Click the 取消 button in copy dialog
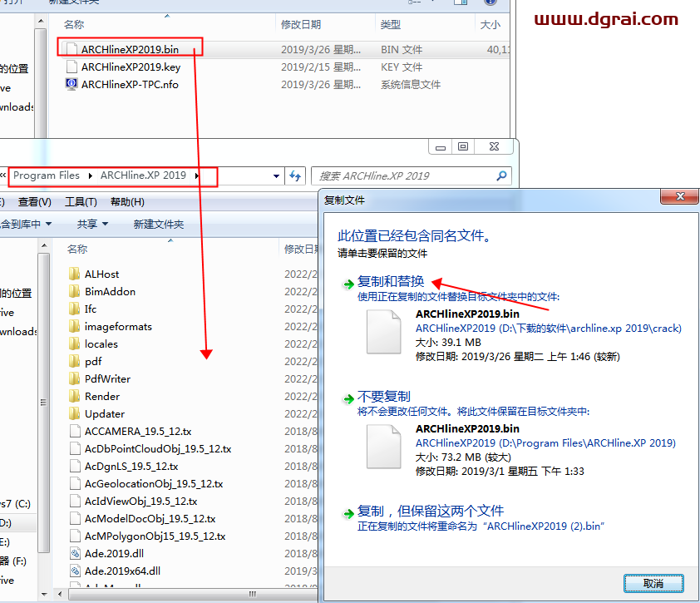700x603 pixels. (x=653, y=583)
